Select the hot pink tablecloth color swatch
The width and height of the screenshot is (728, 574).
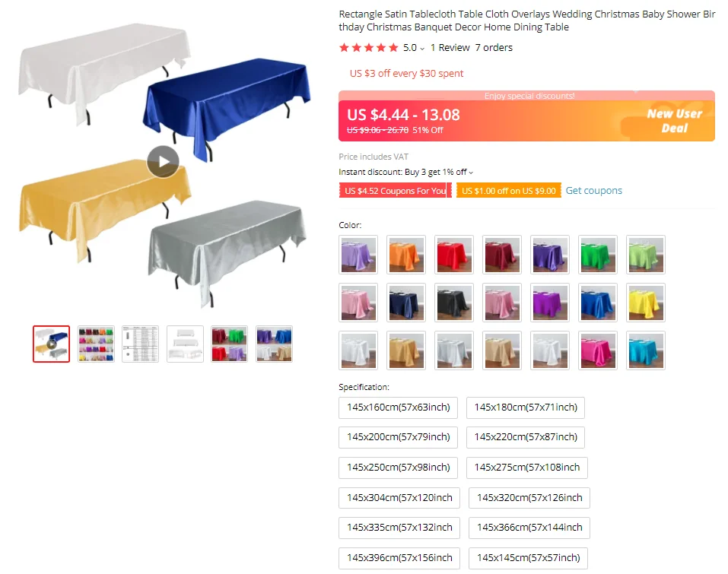[x=597, y=350]
